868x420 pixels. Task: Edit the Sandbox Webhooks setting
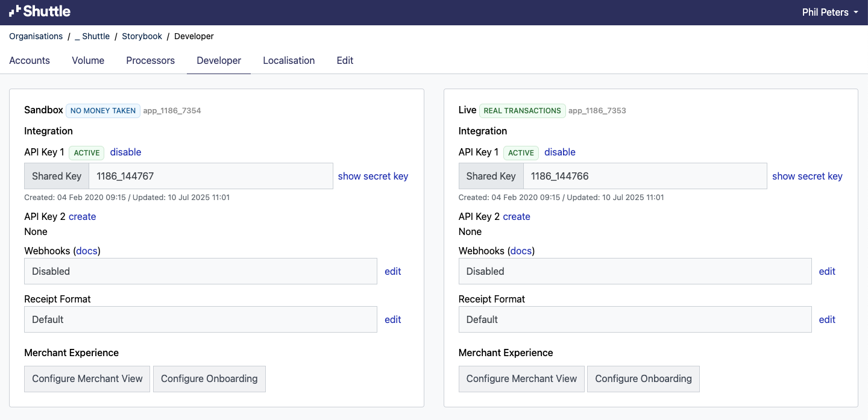[x=392, y=272]
